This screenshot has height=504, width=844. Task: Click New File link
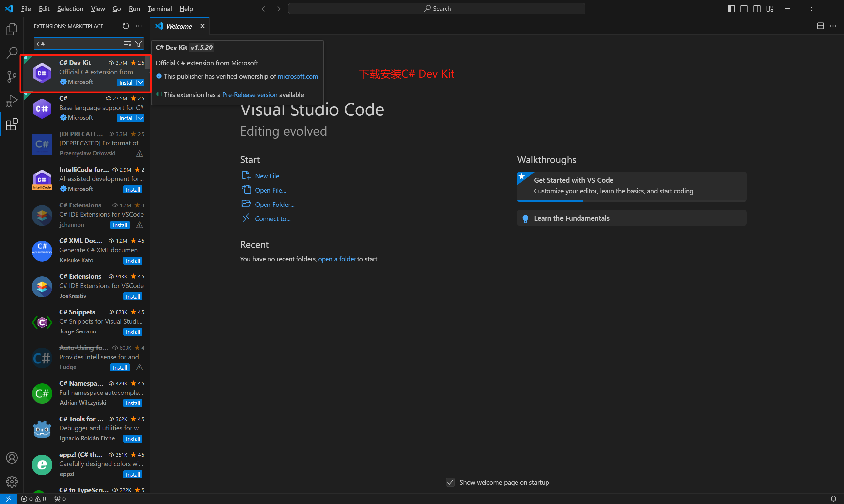click(x=269, y=176)
